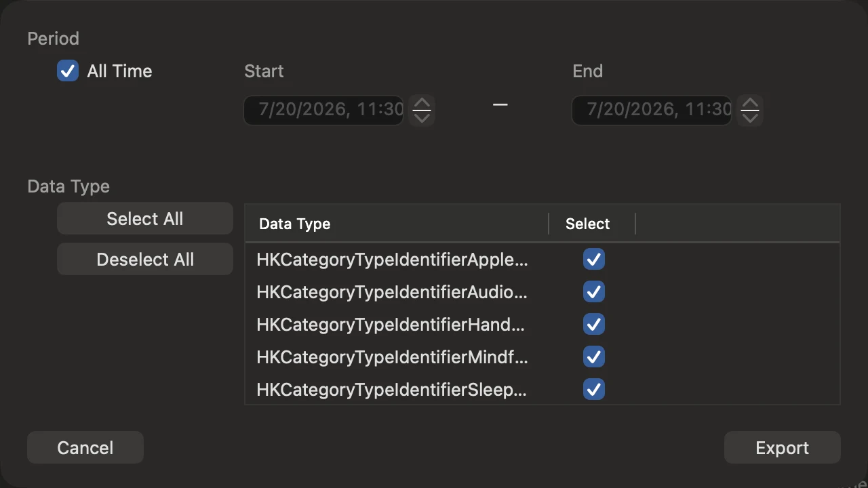This screenshot has height=488, width=868.
Task: Cancel the export dialog
Action: pyautogui.click(x=85, y=448)
